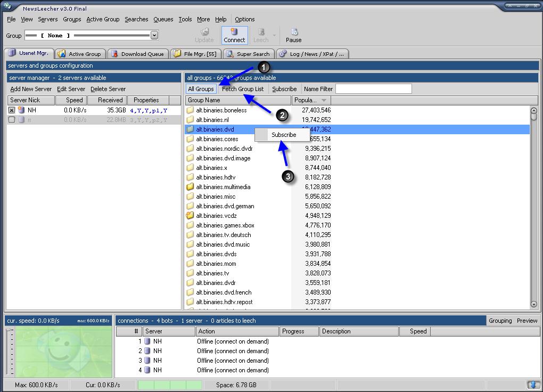Open the Group selection dropdown
This screenshot has height=392, width=543.
(154, 36)
